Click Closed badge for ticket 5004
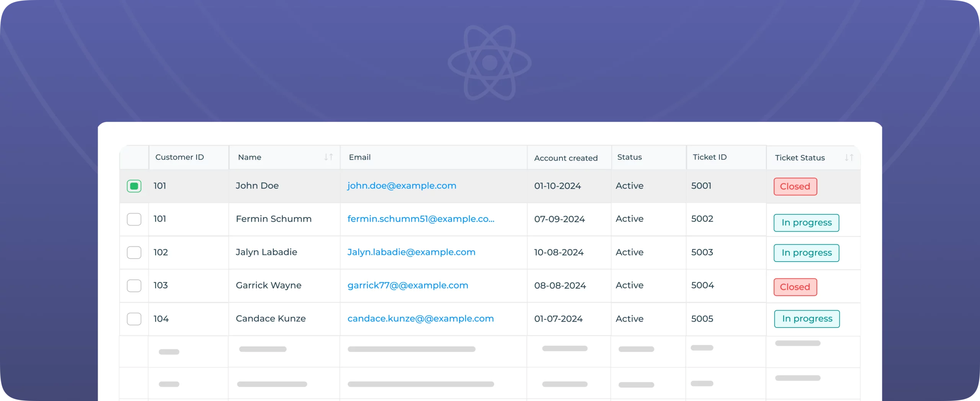 [x=795, y=287]
